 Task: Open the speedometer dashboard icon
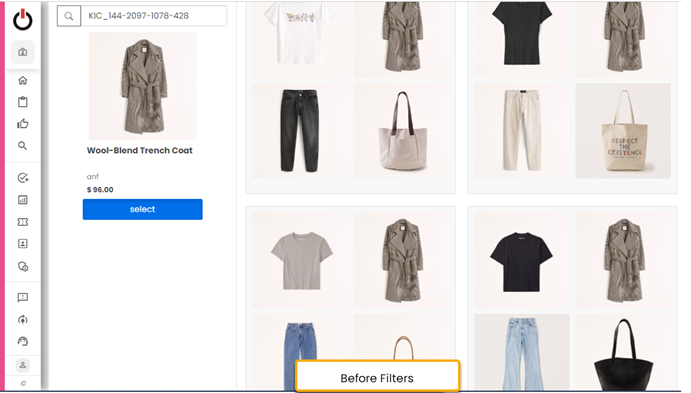point(22,341)
